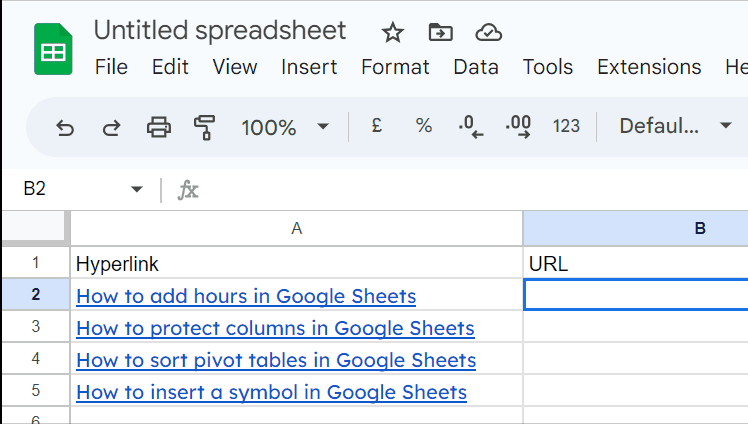Check the cloud document status icon
The image size is (748, 424).
tap(488, 33)
